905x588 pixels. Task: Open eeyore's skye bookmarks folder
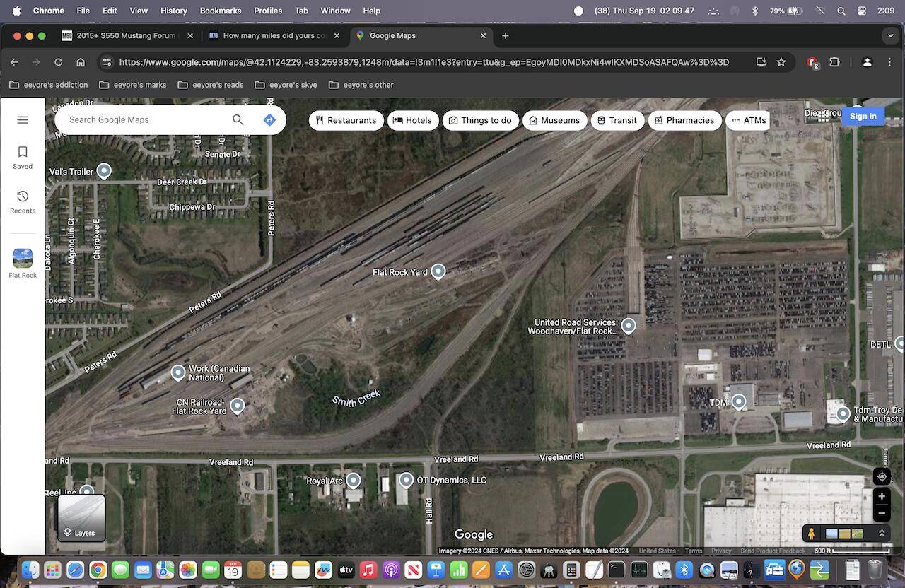point(286,85)
